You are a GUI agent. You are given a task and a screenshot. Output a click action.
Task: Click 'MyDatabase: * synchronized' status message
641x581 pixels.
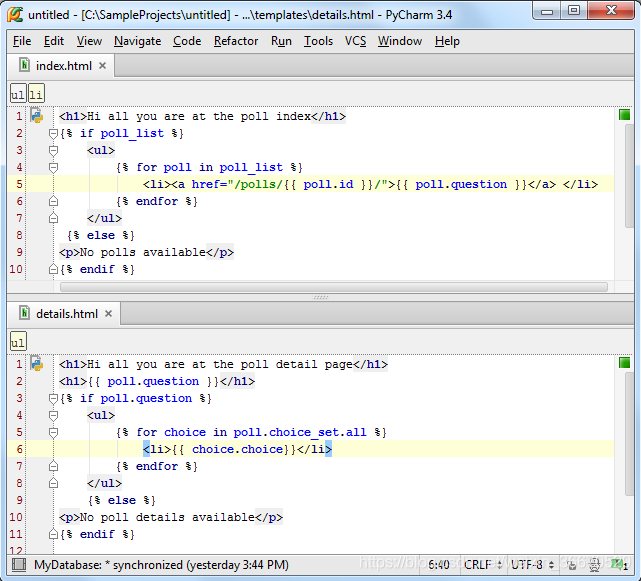(161, 565)
